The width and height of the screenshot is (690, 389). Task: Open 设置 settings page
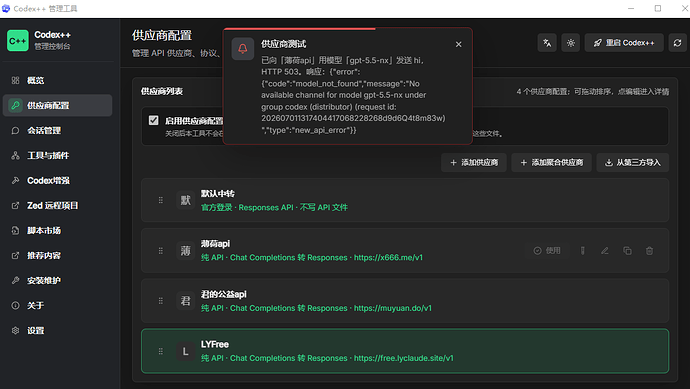[x=57, y=330]
